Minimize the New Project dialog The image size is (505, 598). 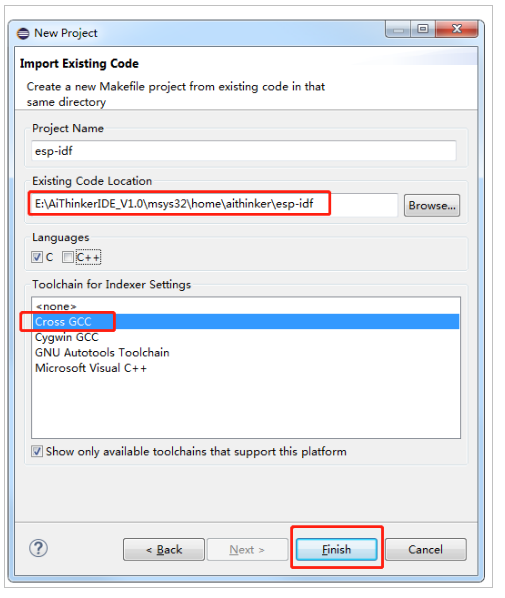pyautogui.click(x=399, y=29)
